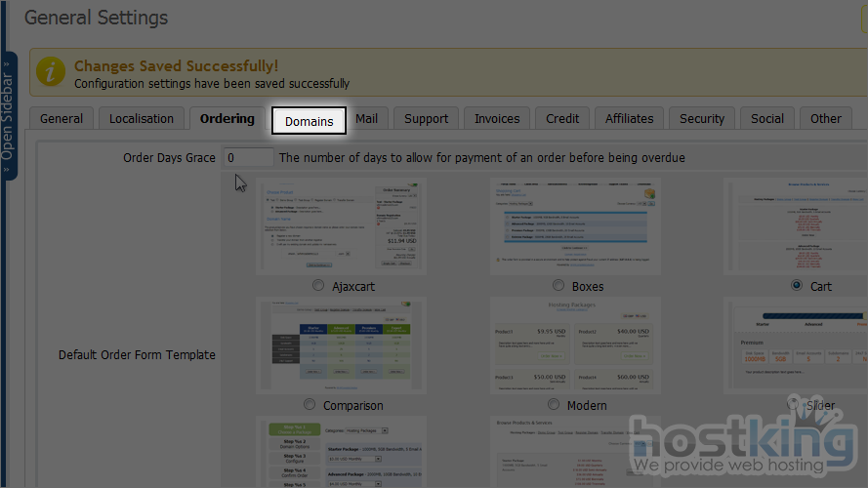Click the Boxes template preview thumbnail
Image resolution: width=868 pixels, height=488 pixels.
click(x=575, y=225)
